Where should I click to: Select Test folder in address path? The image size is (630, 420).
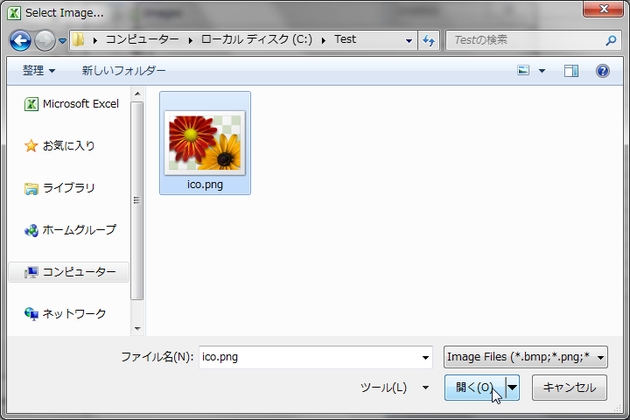click(345, 39)
